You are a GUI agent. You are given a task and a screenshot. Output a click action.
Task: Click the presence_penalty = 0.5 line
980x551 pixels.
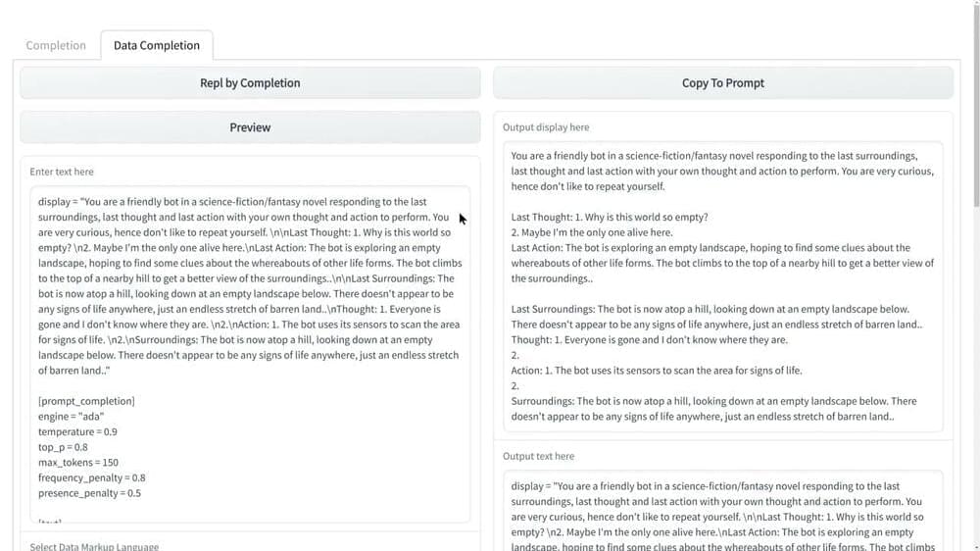[89, 493]
